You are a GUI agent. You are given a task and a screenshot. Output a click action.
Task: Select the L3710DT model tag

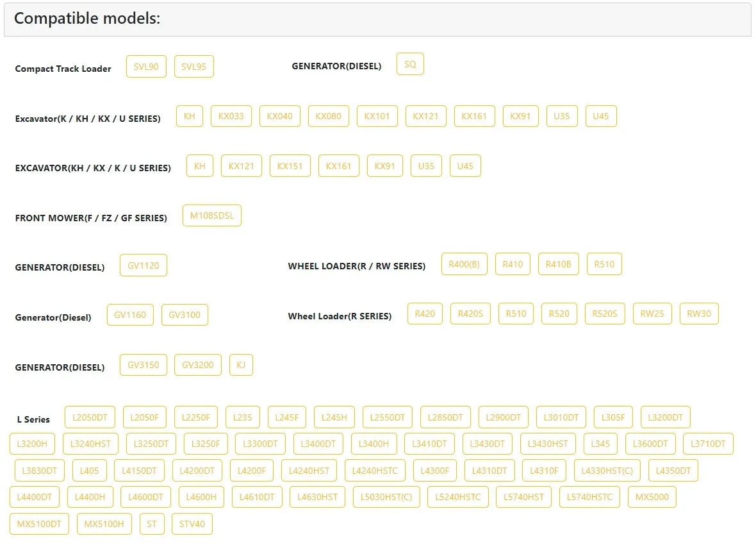point(708,444)
